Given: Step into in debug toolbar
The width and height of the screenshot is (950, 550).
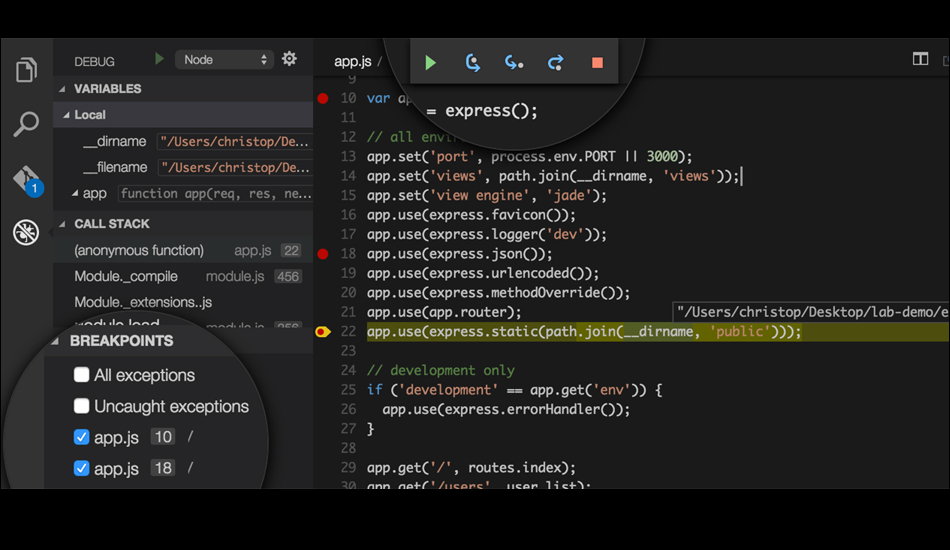Looking at the screenshot, I should click(514, 62).
